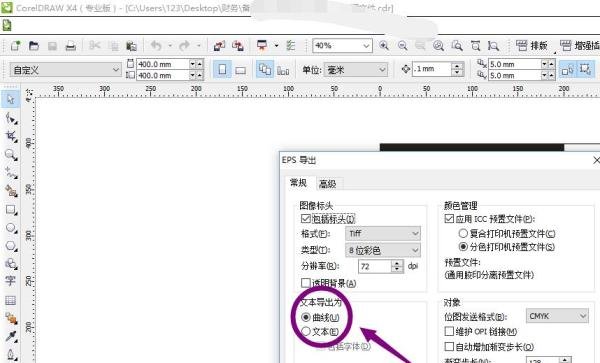
Task: Select the Table tool
Action: point(10,300)
